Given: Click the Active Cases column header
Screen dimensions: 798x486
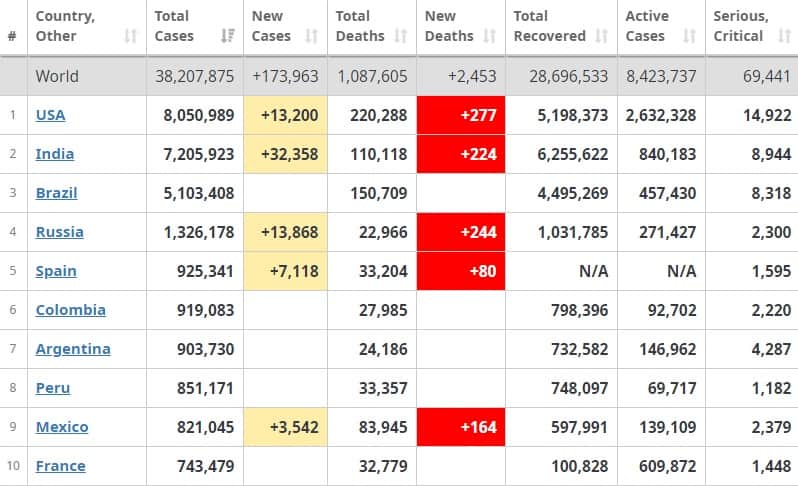Looking at the screenshot, I should point(662,27).
